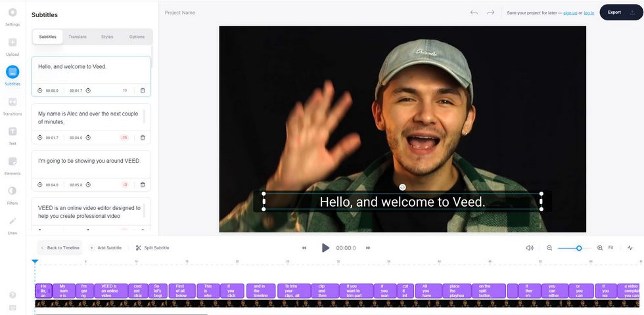Set start time stopwatch for first subtitle

tap(40, 91)
